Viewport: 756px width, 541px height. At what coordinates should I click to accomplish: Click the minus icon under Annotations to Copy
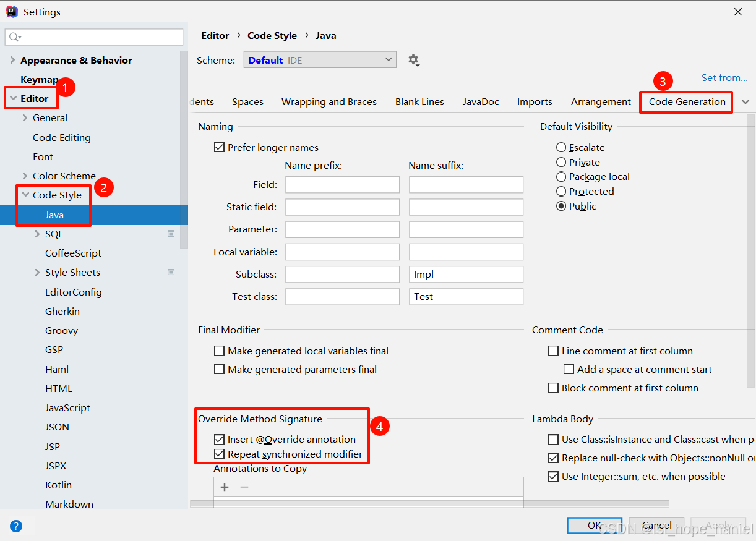[x=244, y=487]
